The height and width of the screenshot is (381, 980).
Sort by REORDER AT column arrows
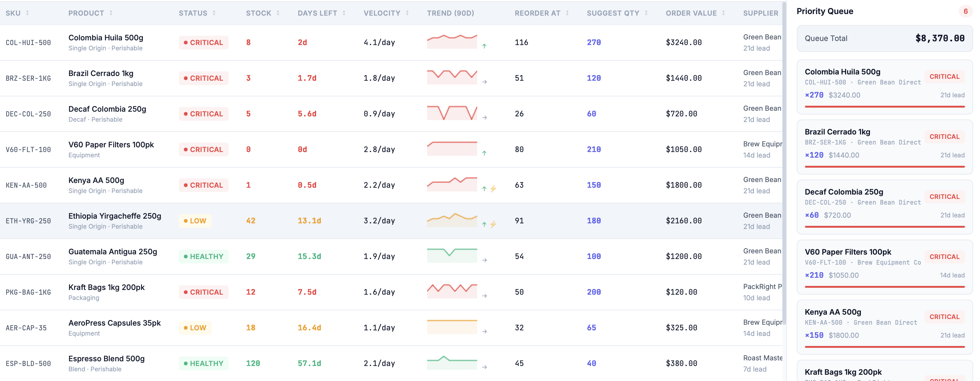click(567, 13)
